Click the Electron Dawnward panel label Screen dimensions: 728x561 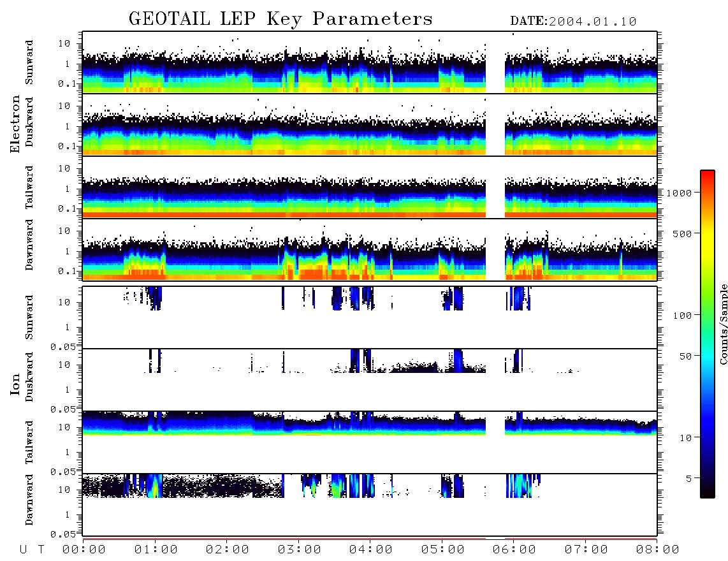click(x=29, y=245)
